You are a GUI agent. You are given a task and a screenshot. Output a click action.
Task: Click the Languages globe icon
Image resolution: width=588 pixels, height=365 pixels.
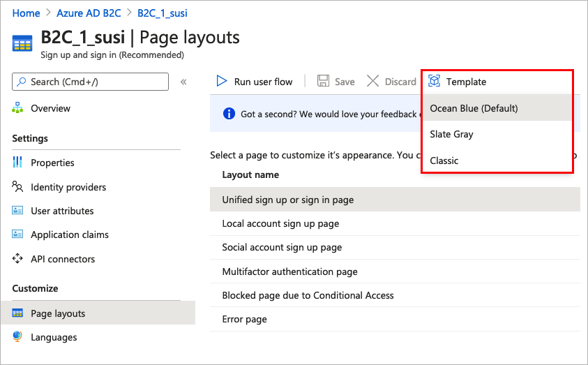(x=18, y=337)
